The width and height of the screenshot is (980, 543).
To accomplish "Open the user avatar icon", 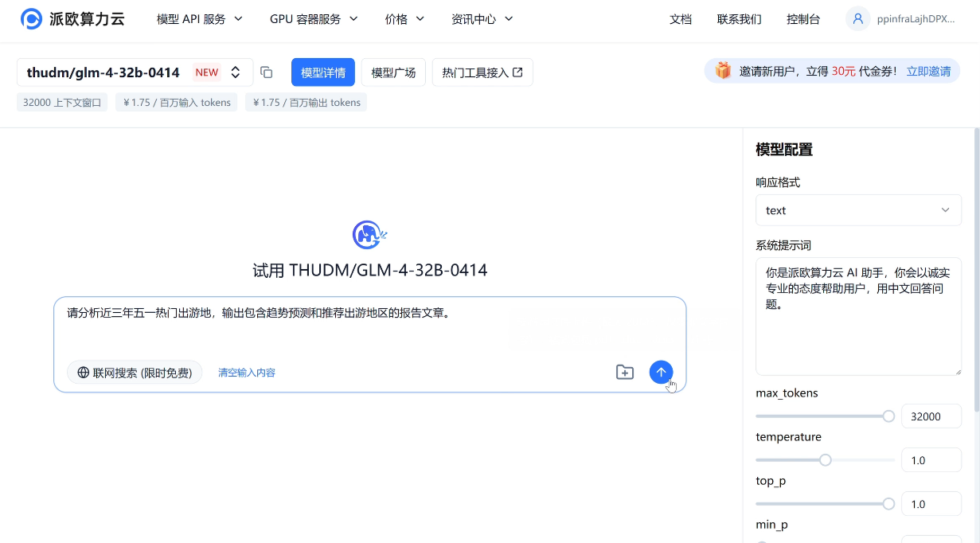I will (857, 19).
